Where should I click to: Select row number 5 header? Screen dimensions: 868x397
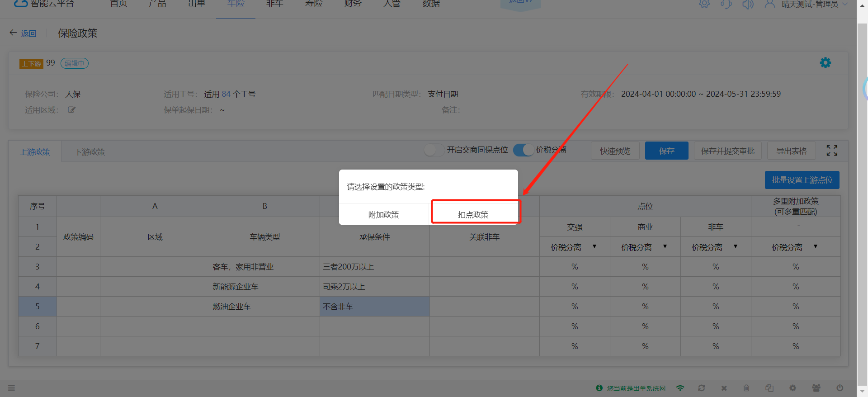38,307
